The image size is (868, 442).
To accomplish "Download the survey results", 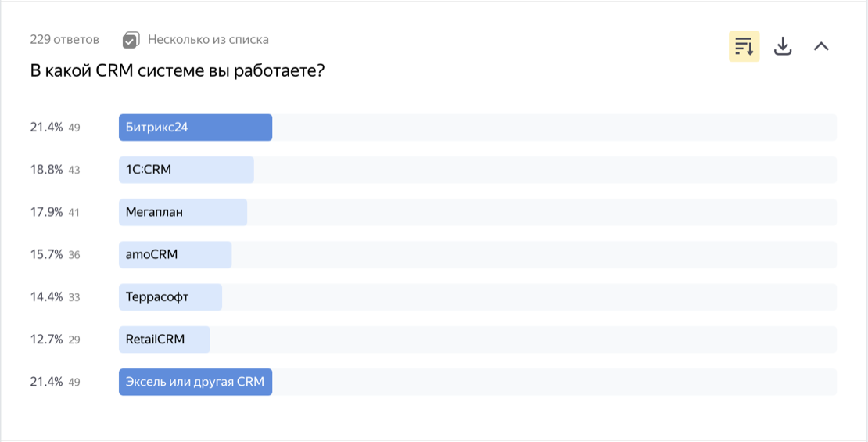I will click(783, 46).
